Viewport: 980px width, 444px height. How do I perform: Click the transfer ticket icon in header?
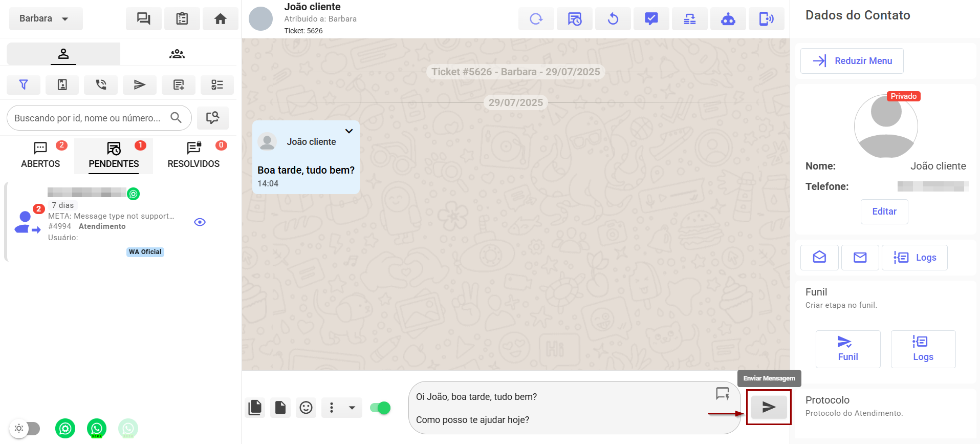[x=689, y=19]
